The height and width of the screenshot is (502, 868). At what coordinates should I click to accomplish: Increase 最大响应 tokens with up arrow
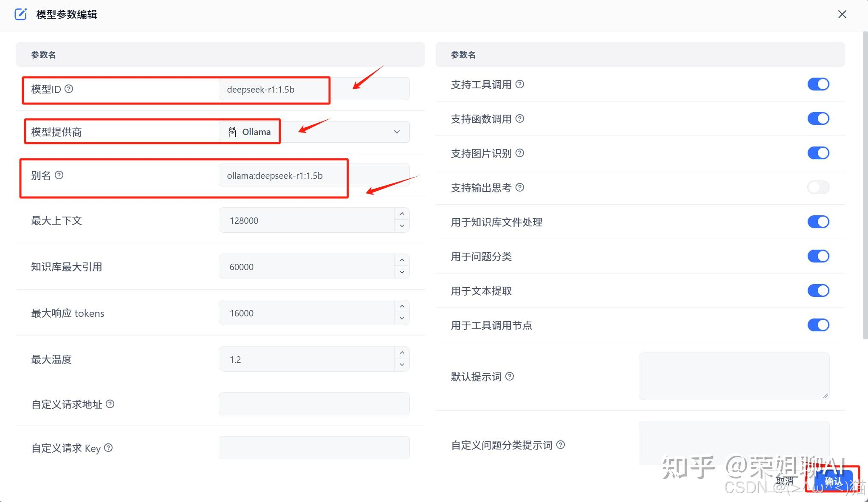pyautogui.click(x=402, y=307)
